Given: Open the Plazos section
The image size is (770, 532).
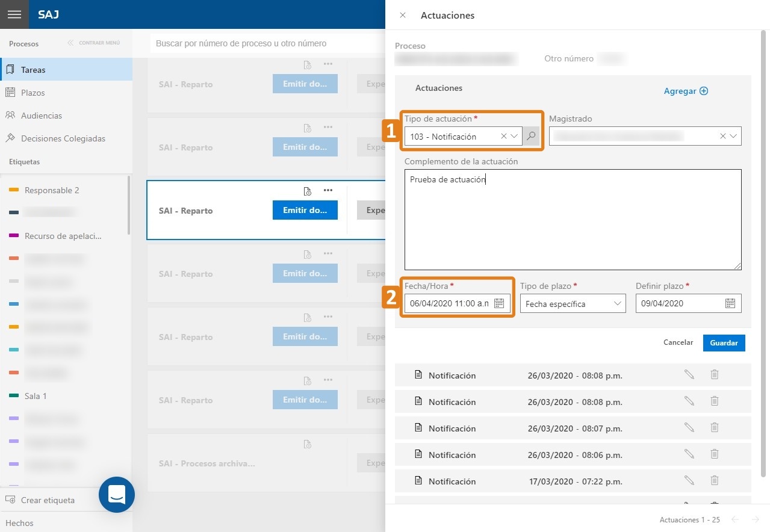Looking at the screenshot, I should click(66, 93).
